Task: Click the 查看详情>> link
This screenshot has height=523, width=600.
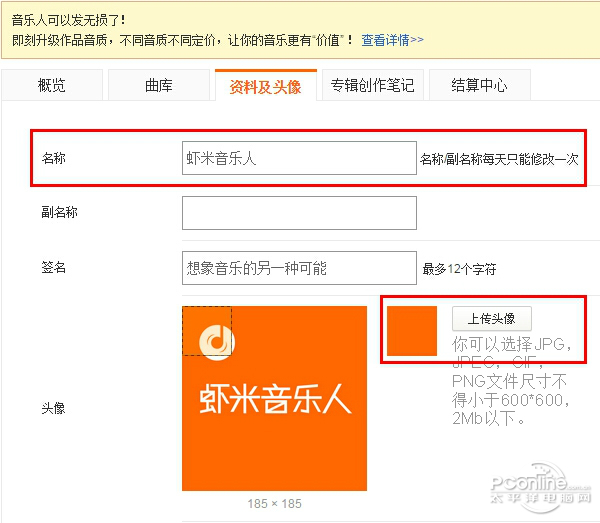Action: pyautogui.click(x=393, y=40)
